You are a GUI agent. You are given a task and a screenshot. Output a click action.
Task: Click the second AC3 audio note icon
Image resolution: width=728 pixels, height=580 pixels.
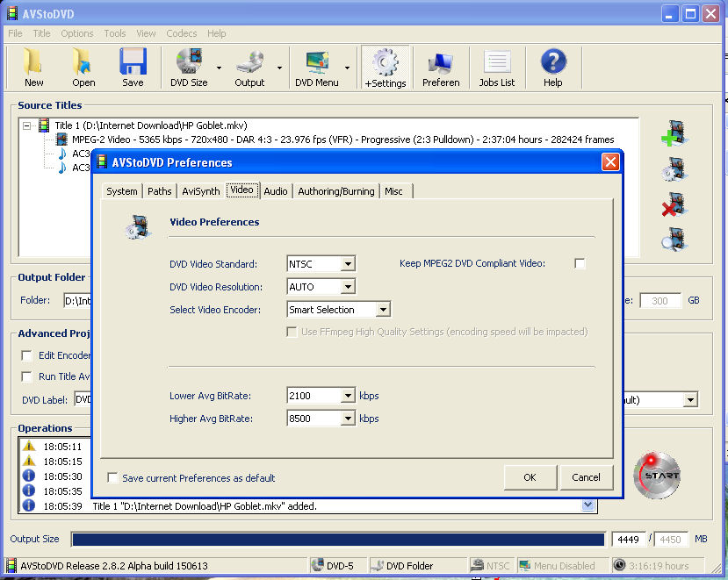point(61,168)
